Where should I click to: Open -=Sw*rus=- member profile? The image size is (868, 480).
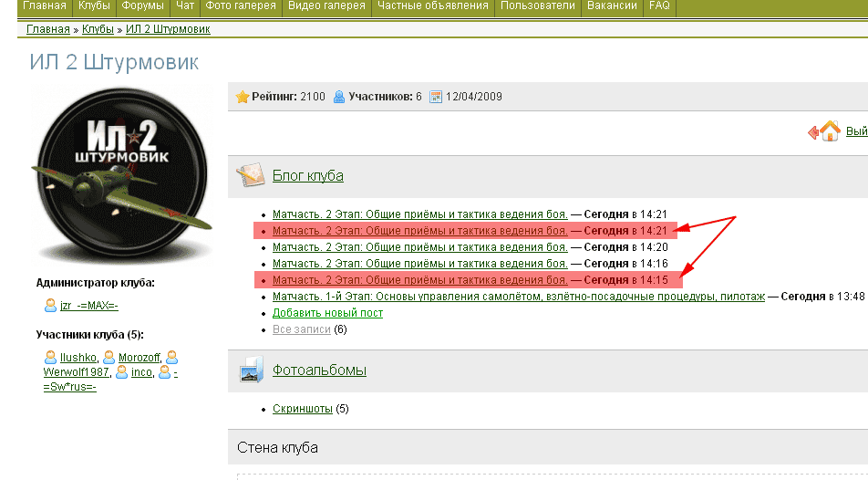(69, 386)
